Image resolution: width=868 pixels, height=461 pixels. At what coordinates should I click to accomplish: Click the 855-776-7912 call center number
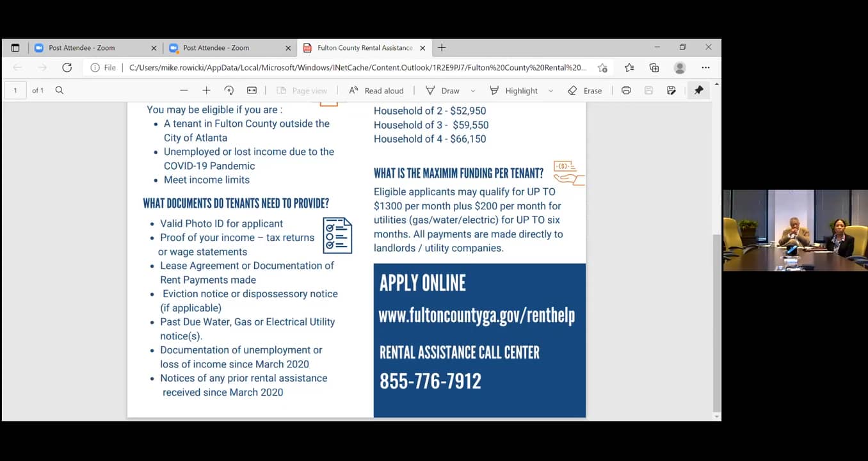pyautogui.click(x=431, y=381)
